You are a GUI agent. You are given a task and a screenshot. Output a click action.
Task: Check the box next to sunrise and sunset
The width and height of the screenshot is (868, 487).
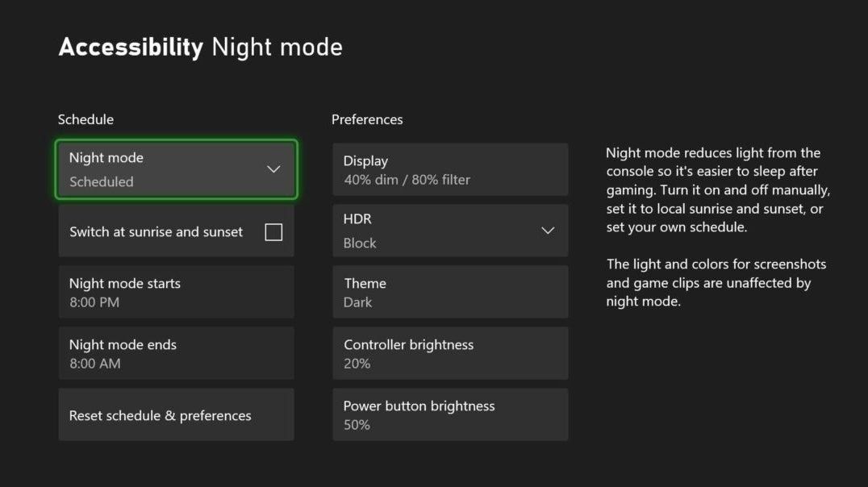tap(273, 231)
